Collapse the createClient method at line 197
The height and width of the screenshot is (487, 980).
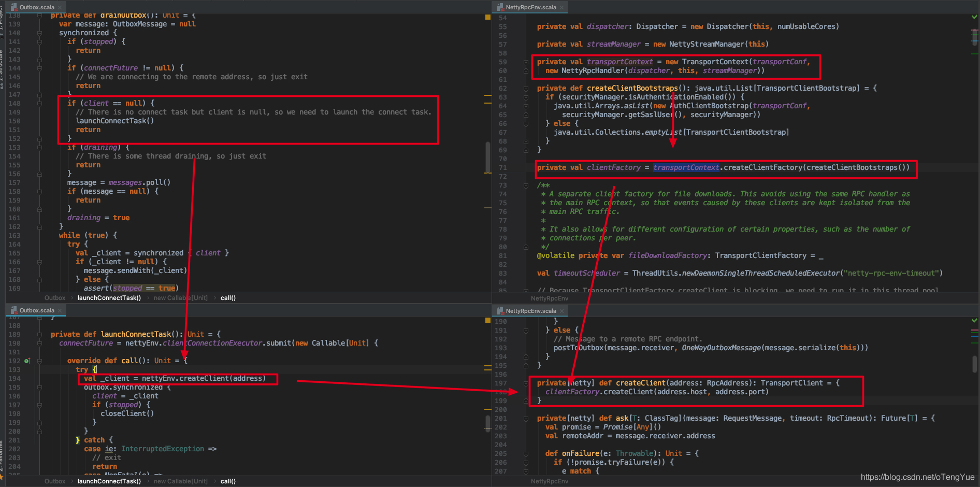pos(526,383)
